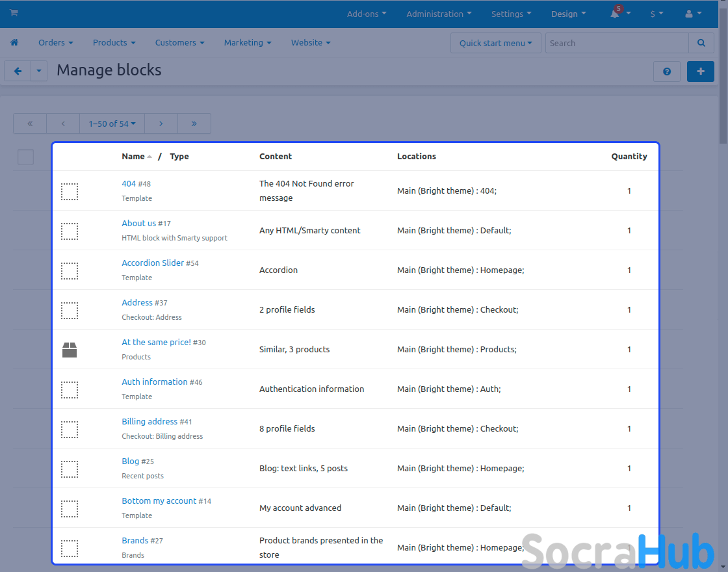Click into the Search input field
This screenshot has height=572, width=728.
(616, 43)
